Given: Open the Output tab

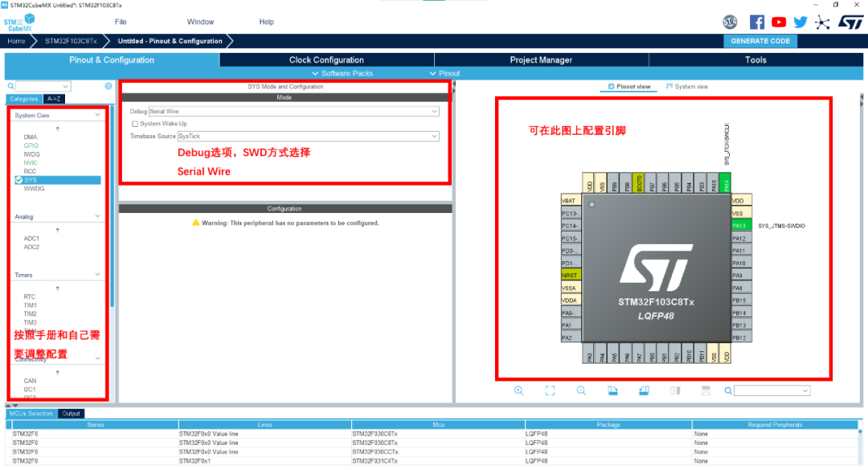Looking at the screenshot, I should [x=71, y=414].
